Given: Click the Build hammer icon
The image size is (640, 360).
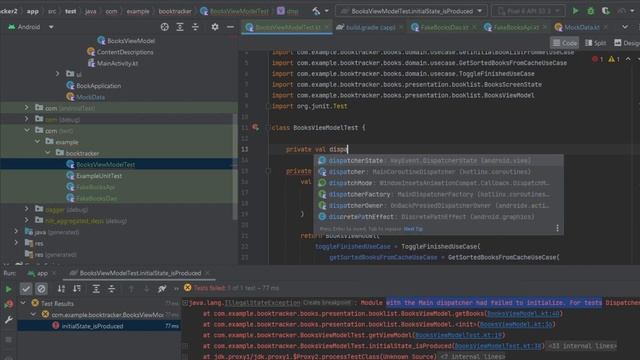Looking at the screenshot, I should coord(316,11).
